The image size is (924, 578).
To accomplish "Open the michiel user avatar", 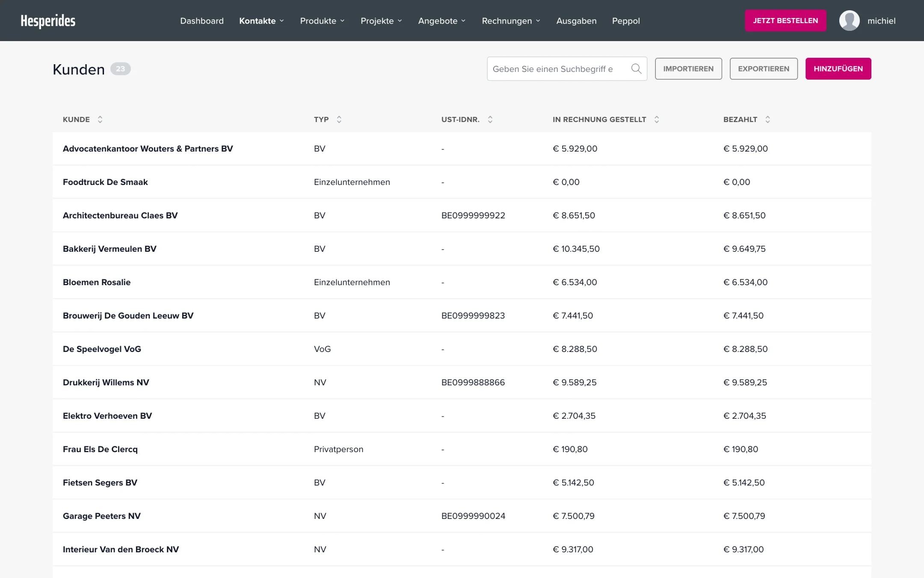I will coord(849,21).
